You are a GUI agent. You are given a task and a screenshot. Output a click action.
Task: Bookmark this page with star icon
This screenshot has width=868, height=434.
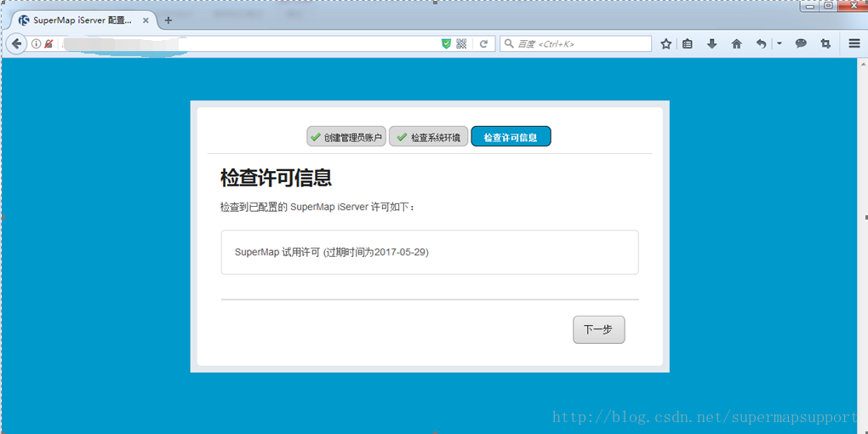666,43
